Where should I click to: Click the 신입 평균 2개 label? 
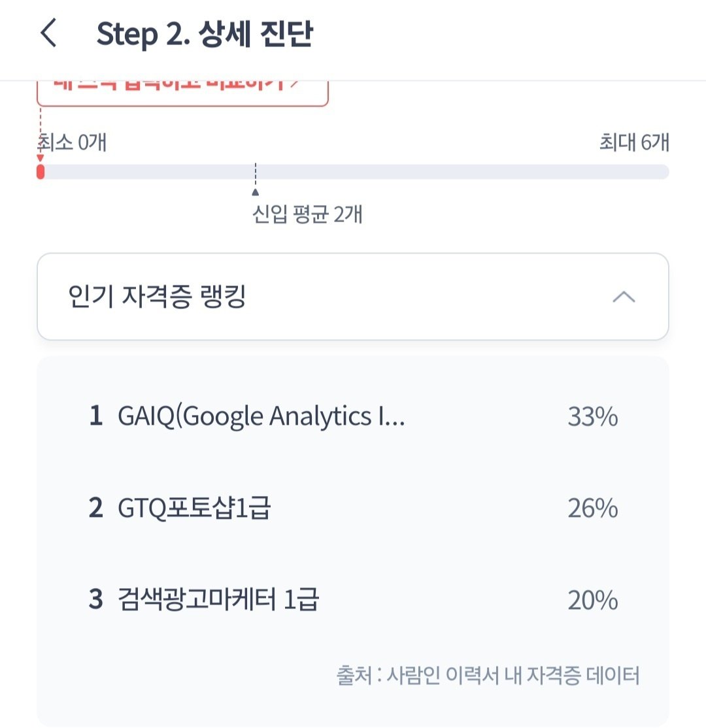307,214
